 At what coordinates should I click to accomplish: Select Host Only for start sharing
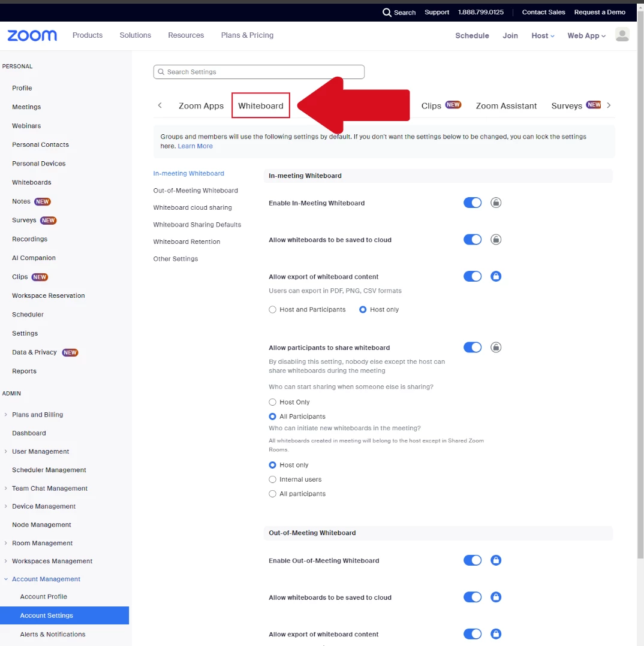click(272, 402)
